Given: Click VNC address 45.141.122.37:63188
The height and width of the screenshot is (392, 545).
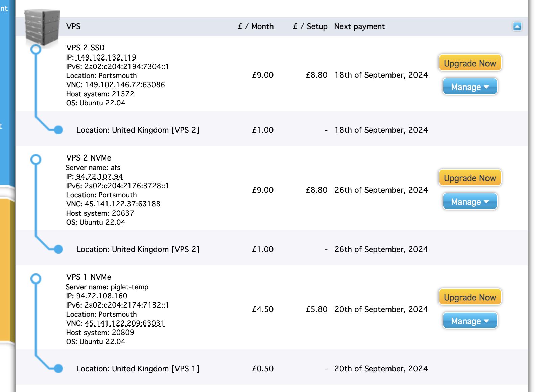Looking at the screenshot, I should pos(122,204).
